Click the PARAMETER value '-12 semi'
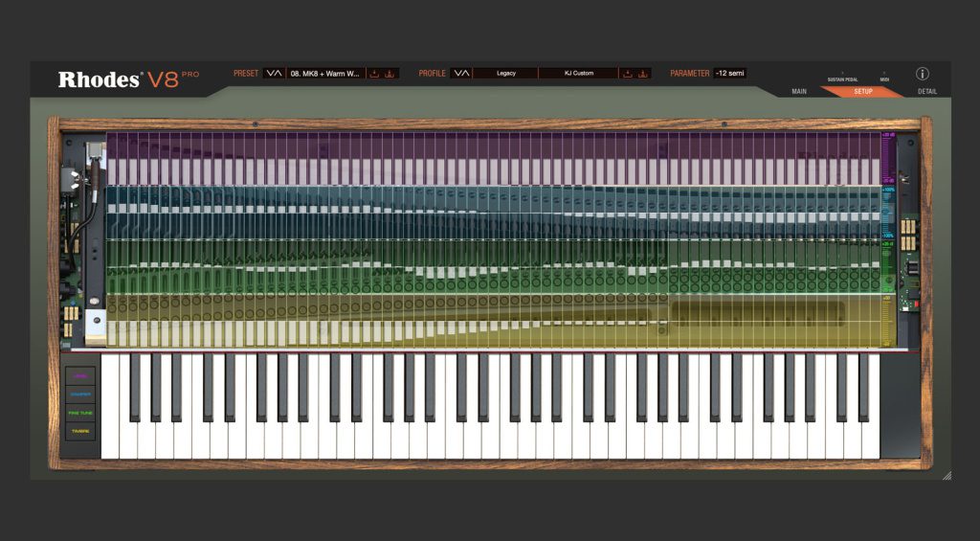Screen dimensions: 980x541 [x=730, y=73]
